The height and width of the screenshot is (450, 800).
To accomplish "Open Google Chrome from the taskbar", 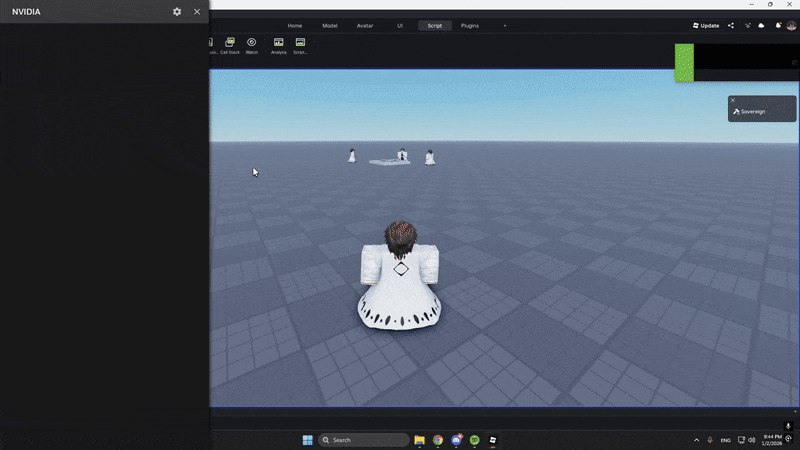I will (x=438, y=440).
